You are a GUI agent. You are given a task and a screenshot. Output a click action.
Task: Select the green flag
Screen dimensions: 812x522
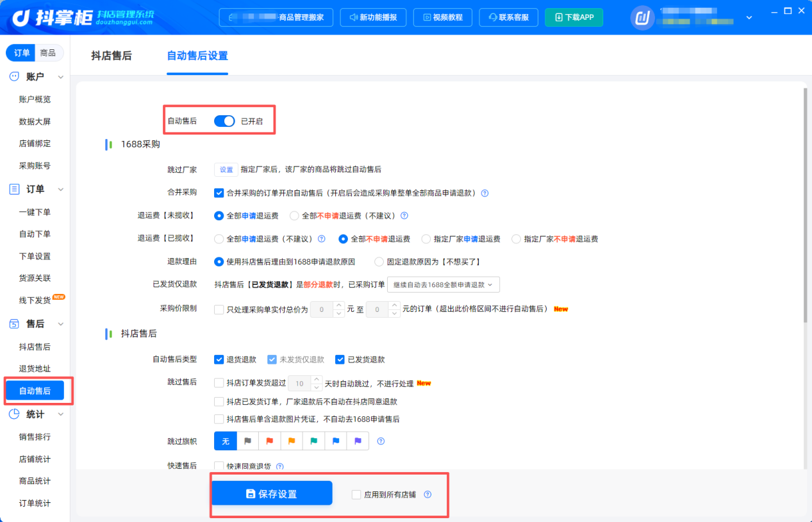(x=313, y=441)
